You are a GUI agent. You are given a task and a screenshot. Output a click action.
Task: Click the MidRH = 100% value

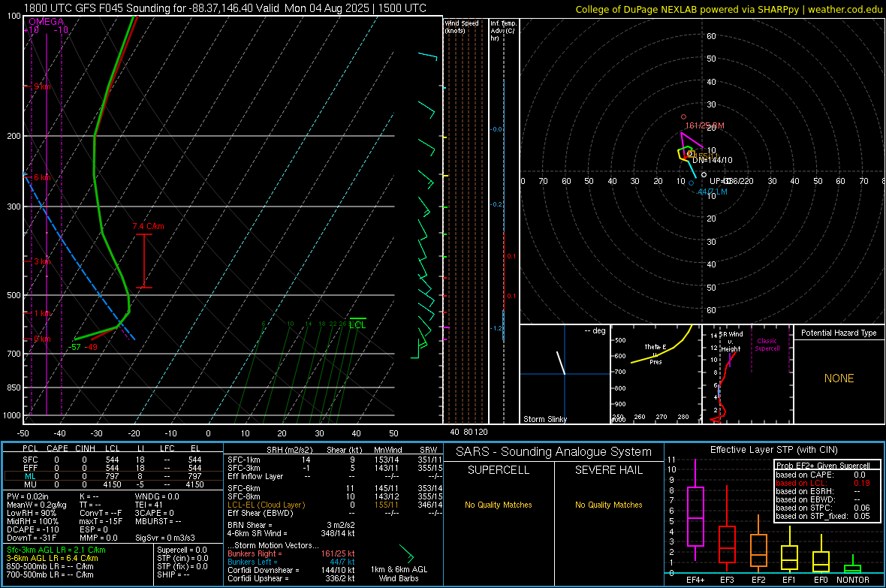click(x=32, y=521)
